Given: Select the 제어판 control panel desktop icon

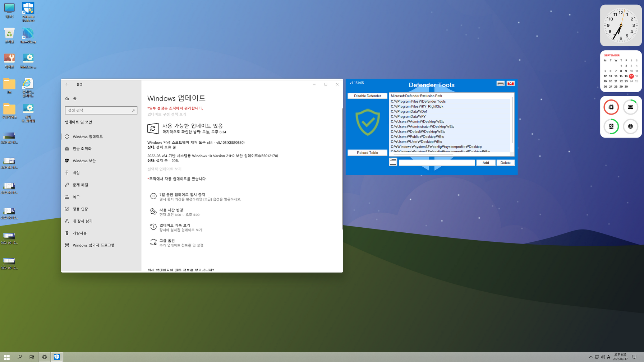Looking at the screenshot, I should pos(9,61).
